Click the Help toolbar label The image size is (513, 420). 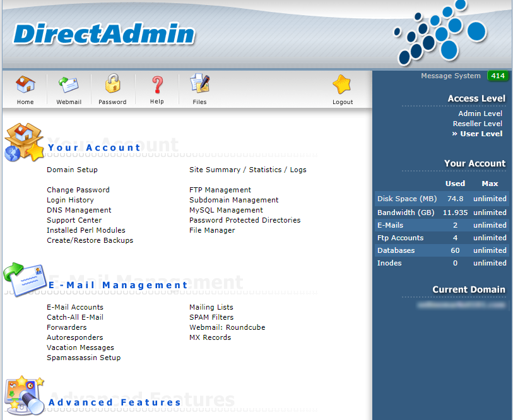coord(157,102)
